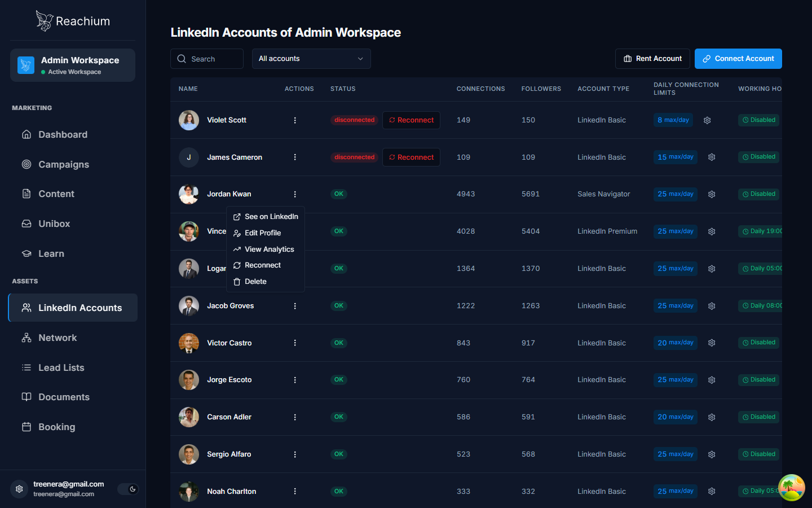The width and height of the screenshot is (812, 508).
Task: Open limit settings gear for Jacob Groves
Action: pyautogui.click(x=712, y=306)
